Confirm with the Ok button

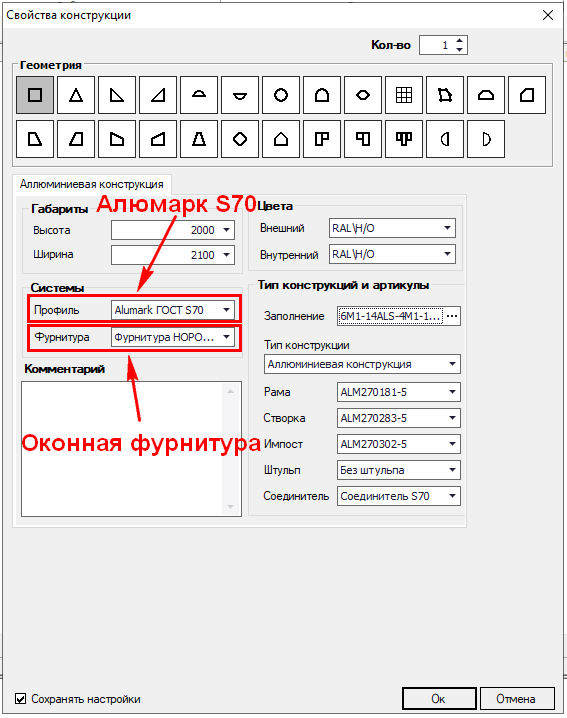coord(439,699)
